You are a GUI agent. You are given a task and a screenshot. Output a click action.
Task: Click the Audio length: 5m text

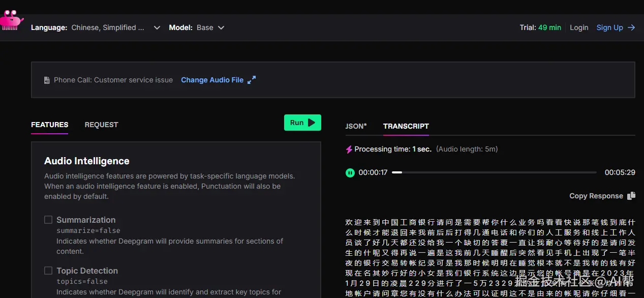click(467, 149)
